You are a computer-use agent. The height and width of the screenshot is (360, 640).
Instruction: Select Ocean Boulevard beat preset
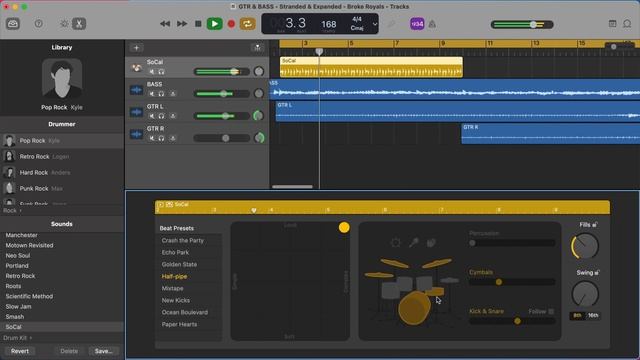tap(184, 312)
